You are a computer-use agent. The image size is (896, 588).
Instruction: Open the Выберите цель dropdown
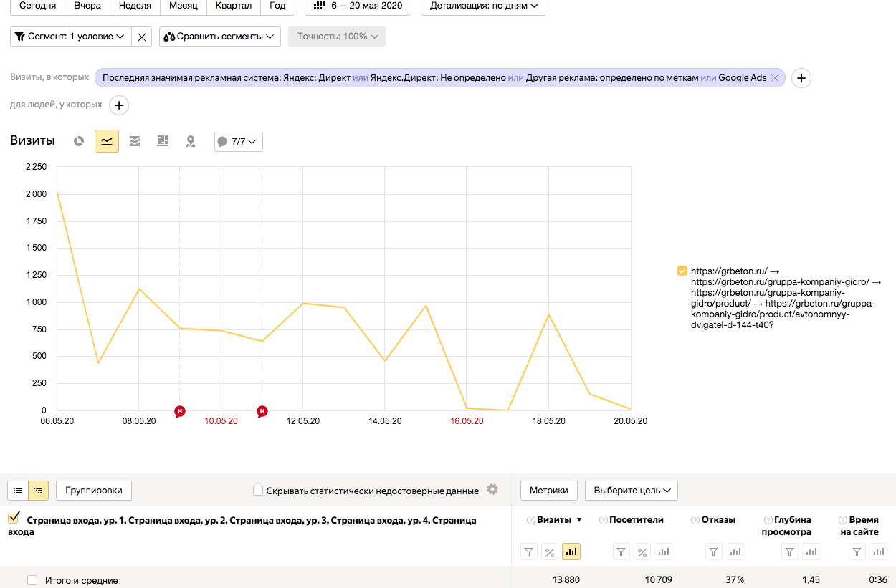pyautogui.click(x=631, y=491)
